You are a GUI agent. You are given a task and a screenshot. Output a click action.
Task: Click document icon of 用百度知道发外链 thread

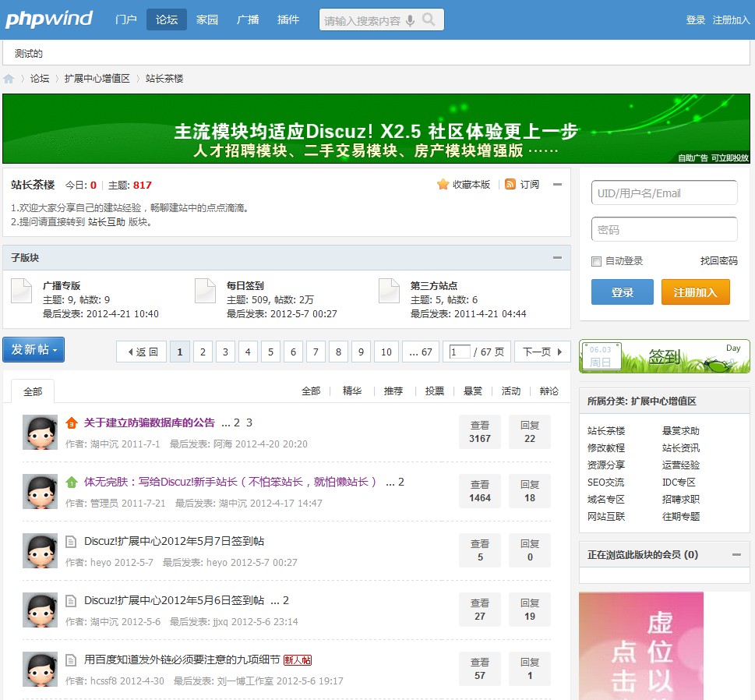point(71,660)
